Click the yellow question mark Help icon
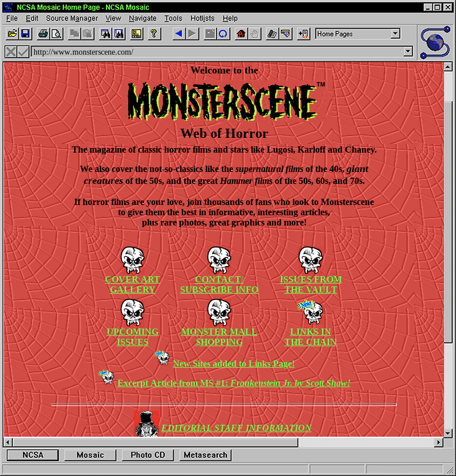 click(x=153, y=34)
